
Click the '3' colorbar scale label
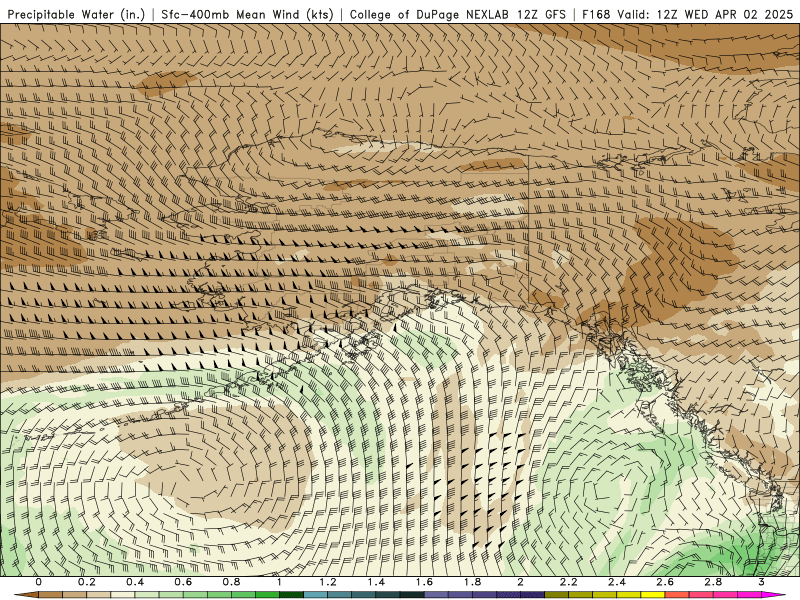761,582
